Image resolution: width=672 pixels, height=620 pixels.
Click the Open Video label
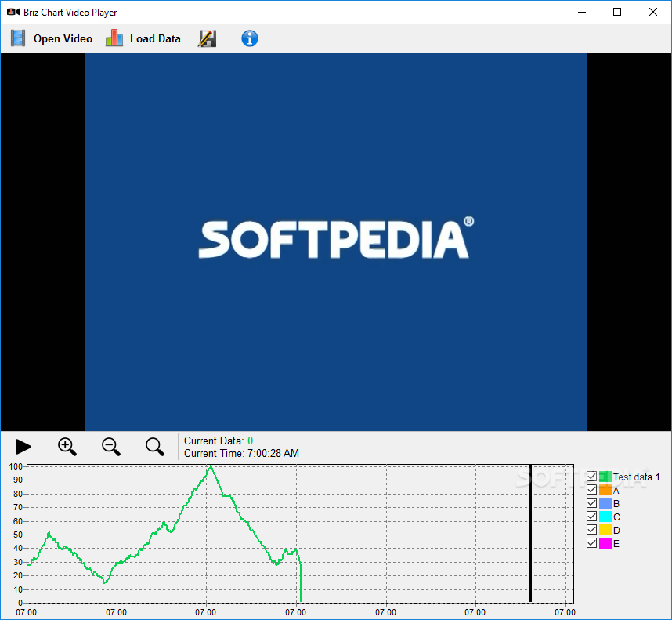[x=63, y=39]
